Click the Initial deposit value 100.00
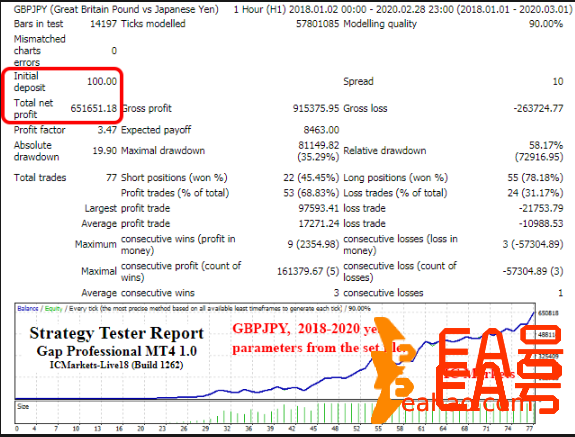This screenshot has width=575, height=437. (x=102, y=81)
